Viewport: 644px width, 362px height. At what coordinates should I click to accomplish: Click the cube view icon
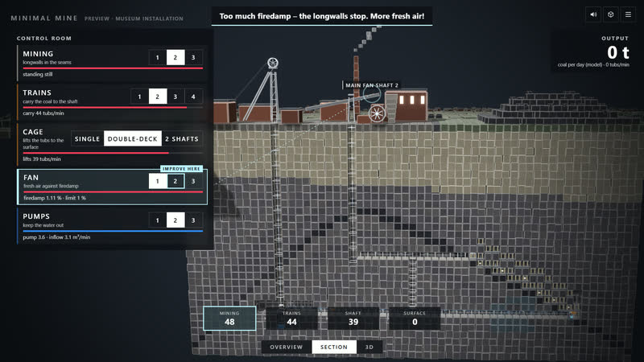point(611,14)
